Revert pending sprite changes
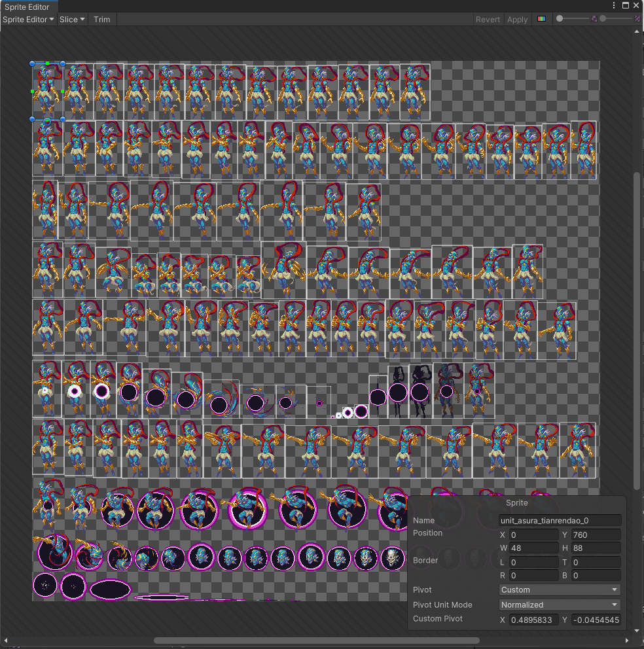Screen dimensions: 644x649 coord(488,20)
